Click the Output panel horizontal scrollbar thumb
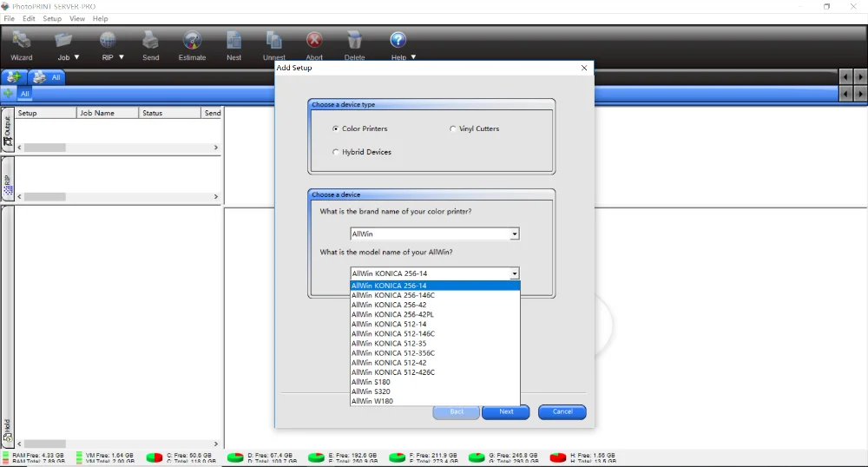This screenshot has width=868, height=467. [45, 148]
